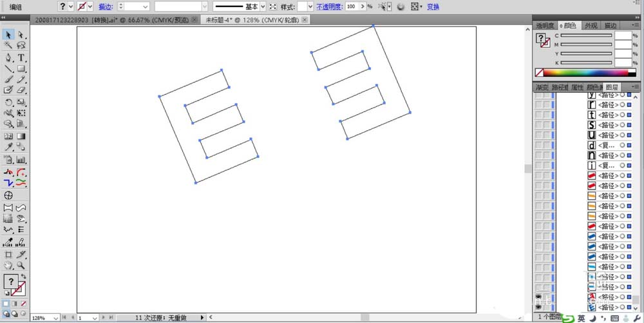Toggle lock box on 'r' path layer
This screenshot has height=323, width=644.
coord(546,105)
